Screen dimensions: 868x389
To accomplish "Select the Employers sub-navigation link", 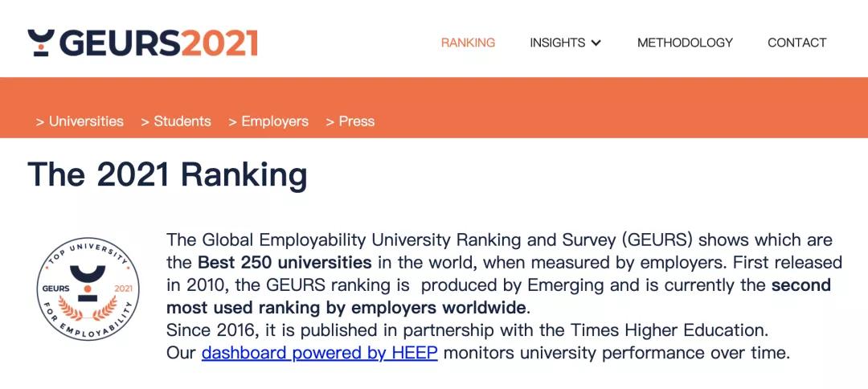I will coord(275,121).
